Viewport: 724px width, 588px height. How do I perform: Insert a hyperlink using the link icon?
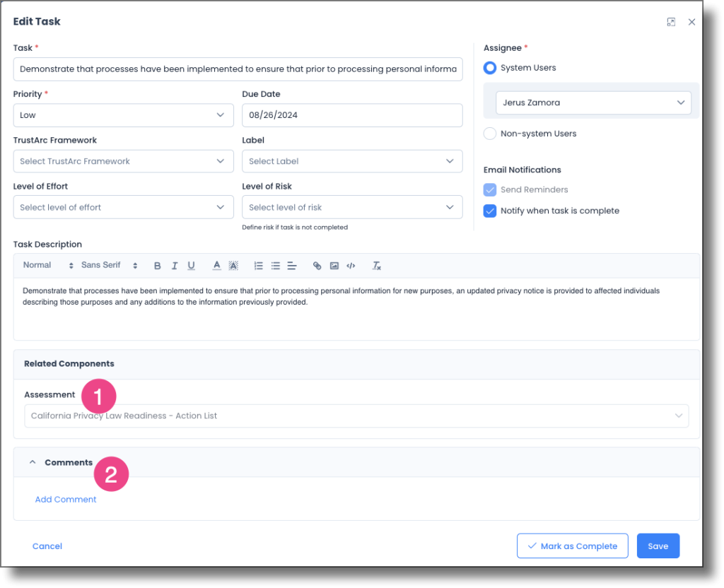coord(317,265)
